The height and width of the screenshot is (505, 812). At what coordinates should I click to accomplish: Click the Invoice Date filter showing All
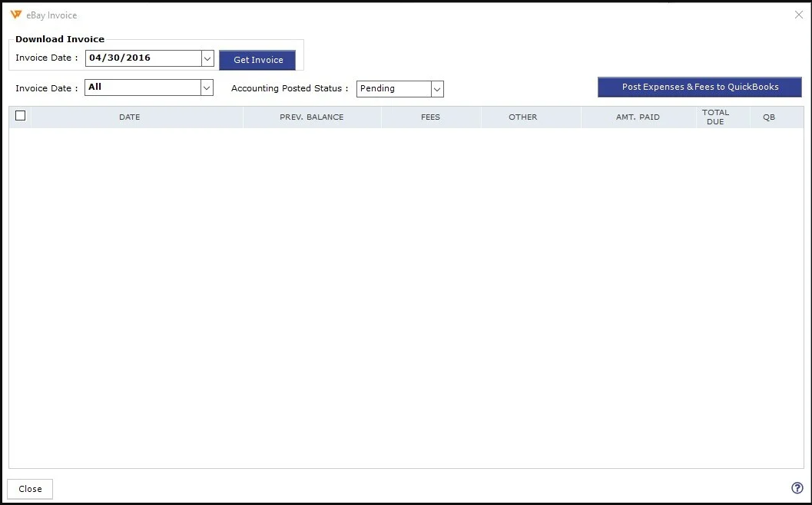tap(142, 88)
